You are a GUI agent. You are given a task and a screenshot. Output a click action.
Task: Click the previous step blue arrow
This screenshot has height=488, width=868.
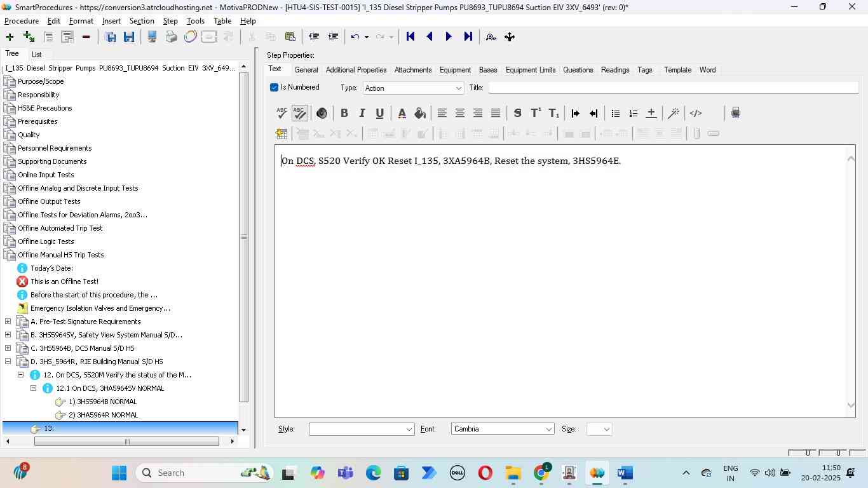(430, 37)
